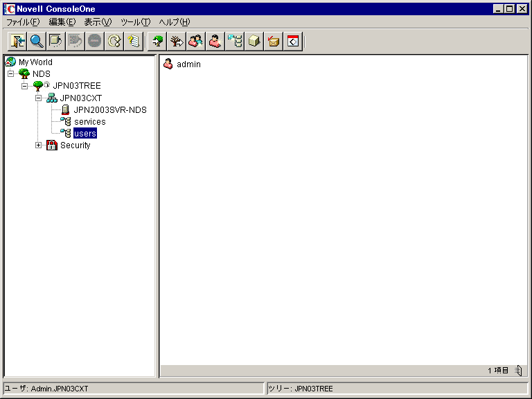Click the JPN03CXT organization icon

(x=51, y=98)
